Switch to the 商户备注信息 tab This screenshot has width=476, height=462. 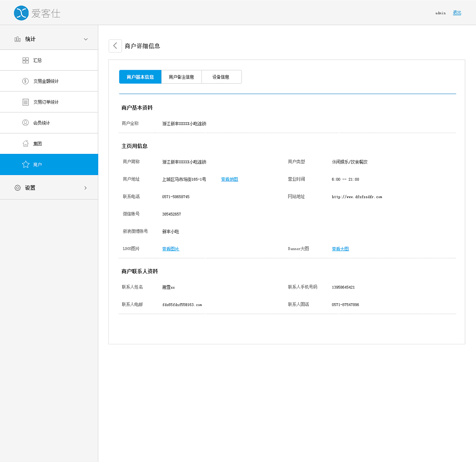click(x=181, y=77)
